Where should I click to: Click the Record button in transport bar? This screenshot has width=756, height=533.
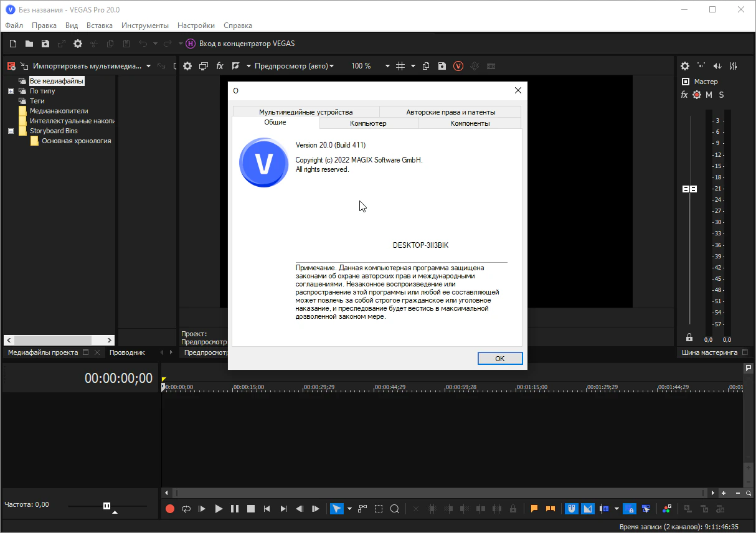170,509
